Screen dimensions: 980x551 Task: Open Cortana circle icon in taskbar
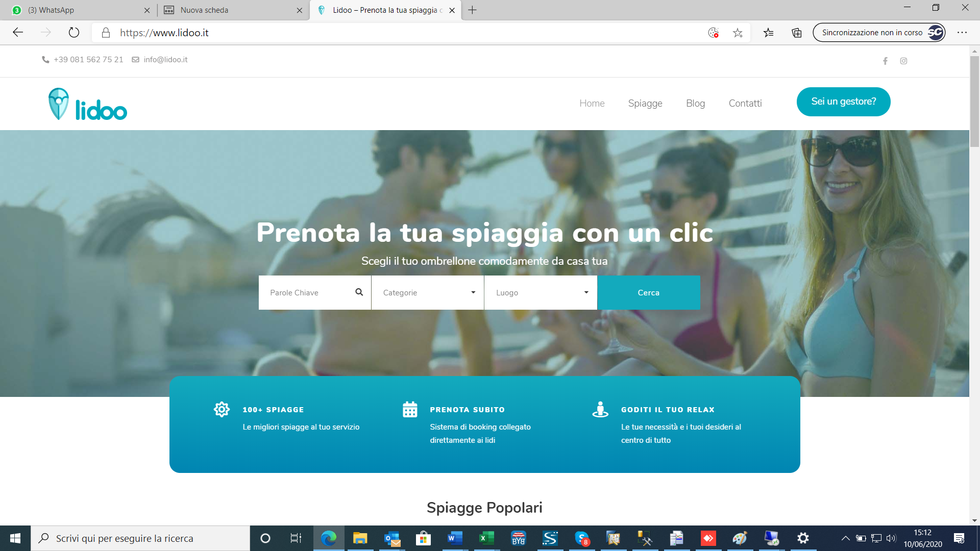(x=265, y=538)
